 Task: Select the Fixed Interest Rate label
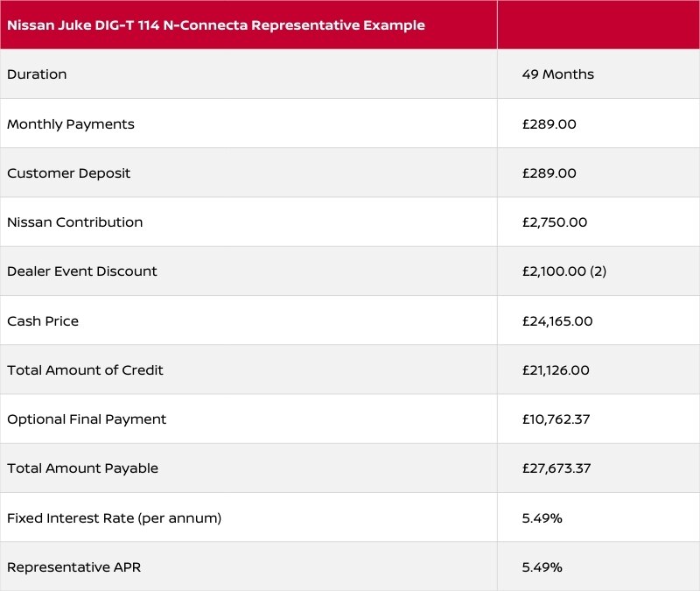click(x=114, y=518)
